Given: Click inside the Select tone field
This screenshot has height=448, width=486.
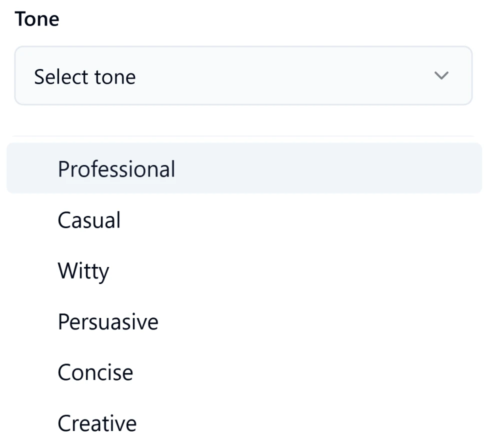Looking at the screenshot, I should pyautogui.click(x=200, y=75).
